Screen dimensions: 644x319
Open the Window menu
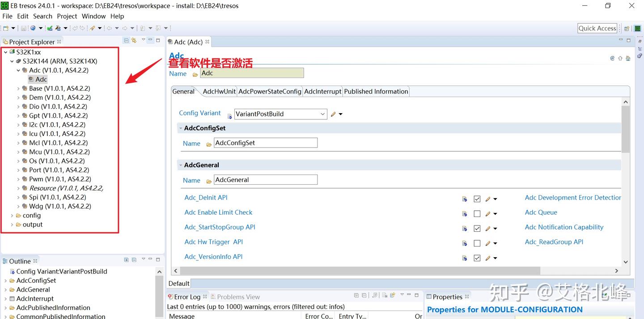(x=94, y=16)
